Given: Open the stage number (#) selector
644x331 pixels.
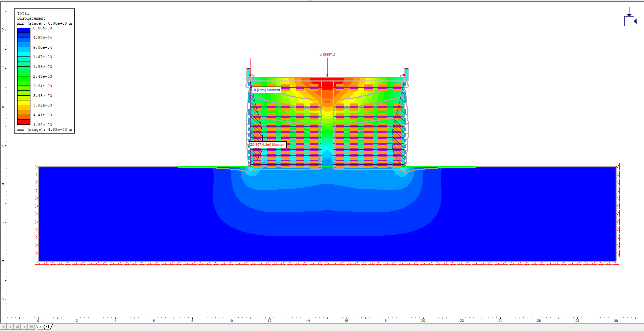Looking at the screenshot, I should pyautogui.click(x=18, y=327).
